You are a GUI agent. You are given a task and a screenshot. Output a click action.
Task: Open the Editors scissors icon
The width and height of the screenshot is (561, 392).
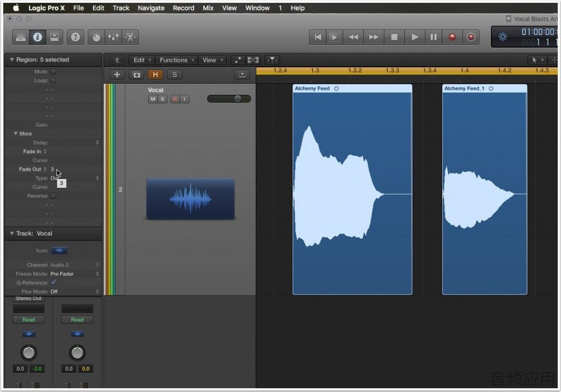tap(130, 37)
